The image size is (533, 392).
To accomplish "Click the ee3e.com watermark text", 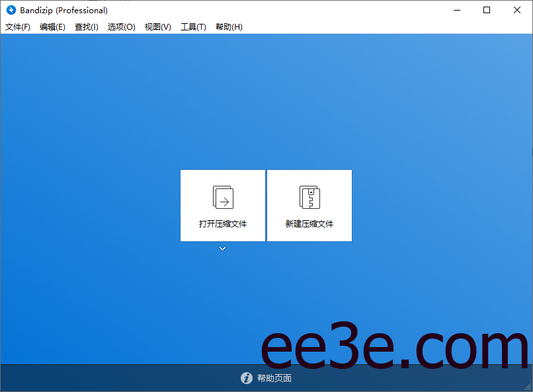I will click(x=390, y=344).
